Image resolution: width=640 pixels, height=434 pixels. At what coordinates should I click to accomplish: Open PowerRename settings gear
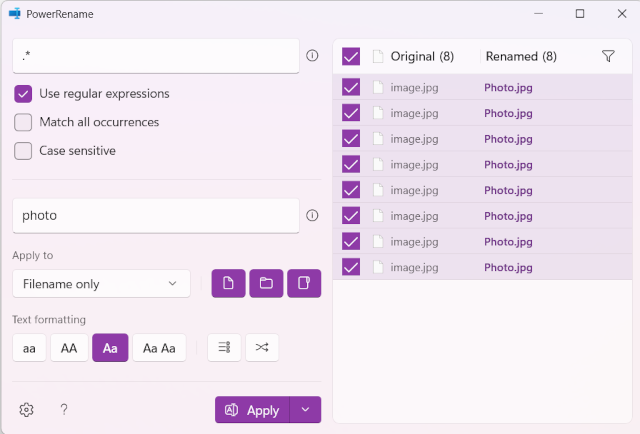pyautogui.click(x=27, y=410)
